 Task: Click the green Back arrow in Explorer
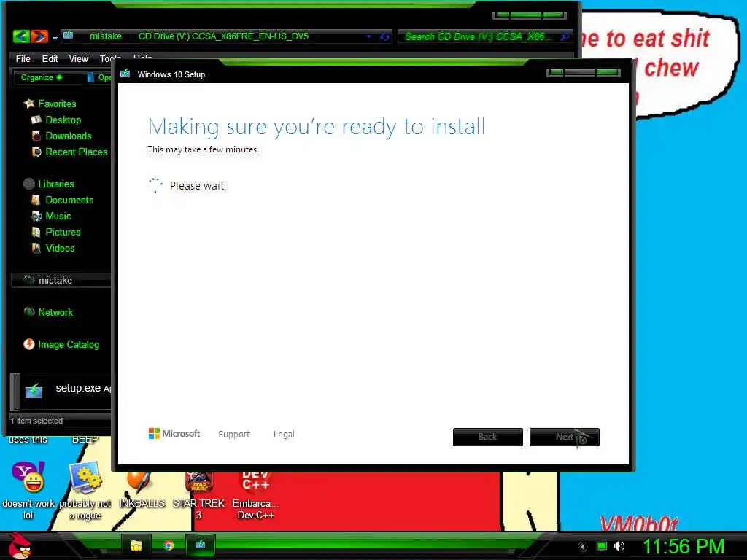(21, 36)
